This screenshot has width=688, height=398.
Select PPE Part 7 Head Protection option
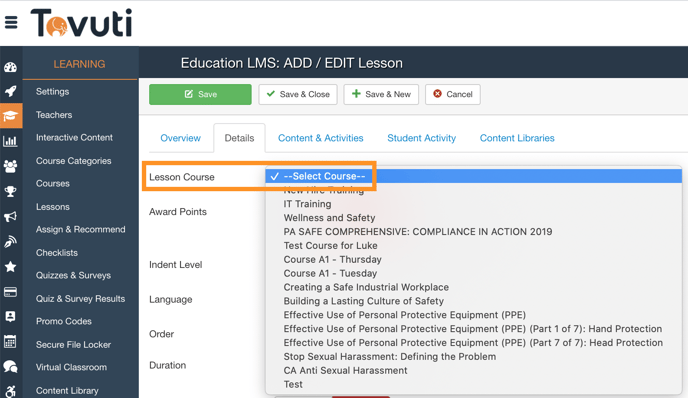point(473,343)
